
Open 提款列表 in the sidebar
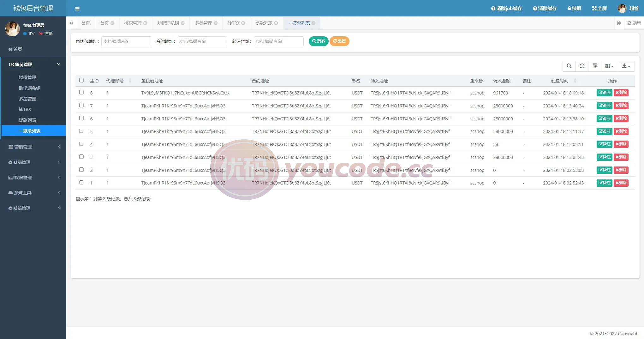(27, 120)
